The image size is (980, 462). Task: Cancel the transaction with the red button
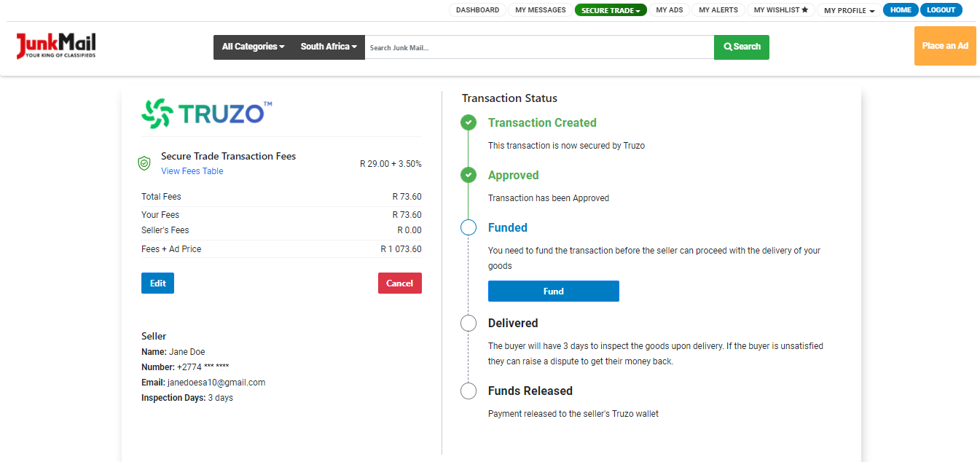point(399,283)
